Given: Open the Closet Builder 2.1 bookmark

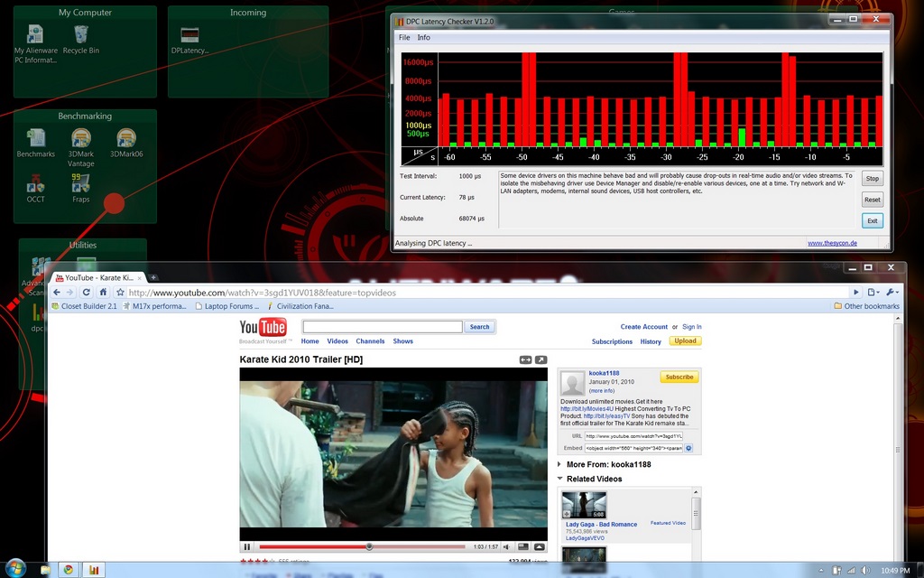Looking at the screenshot, I should pos(84,306).
